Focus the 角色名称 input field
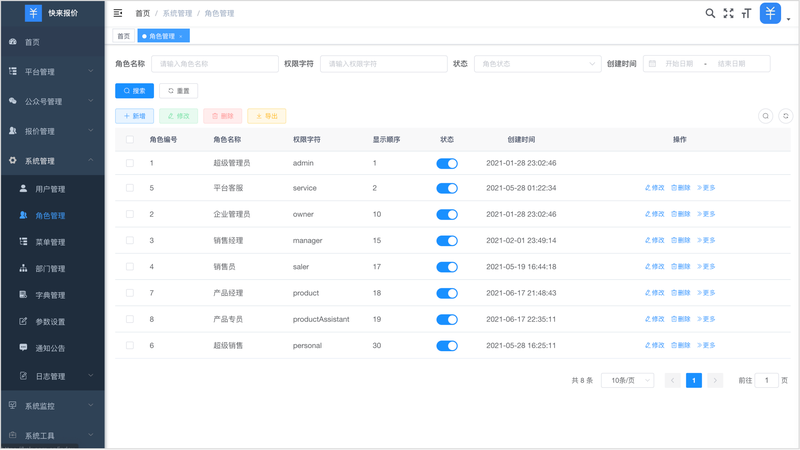Viewport: 800px width, 450px height. 215,64
